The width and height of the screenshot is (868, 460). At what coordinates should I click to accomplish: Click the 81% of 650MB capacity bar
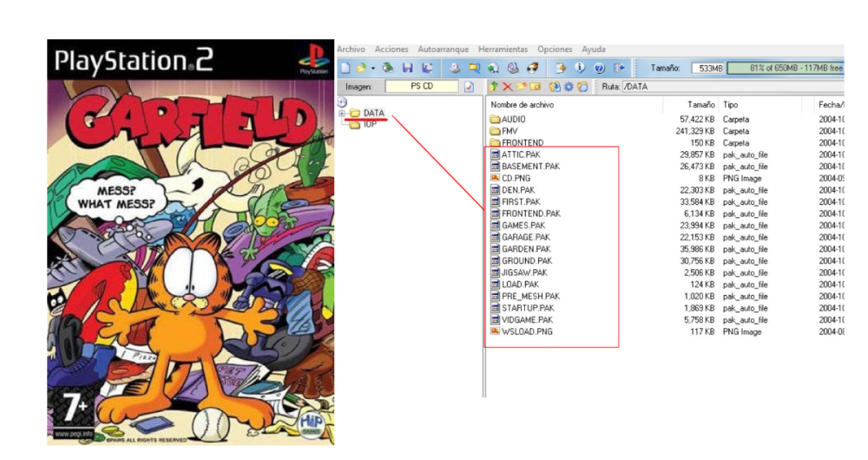tap(786, 68)
